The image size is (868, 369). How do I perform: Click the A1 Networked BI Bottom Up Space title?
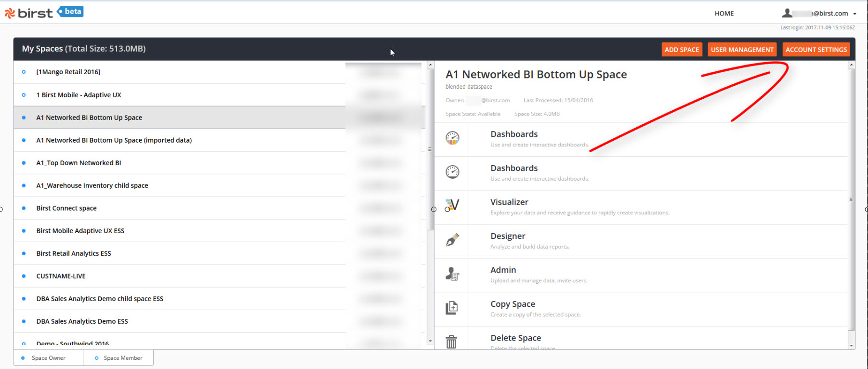click(536, 75)
